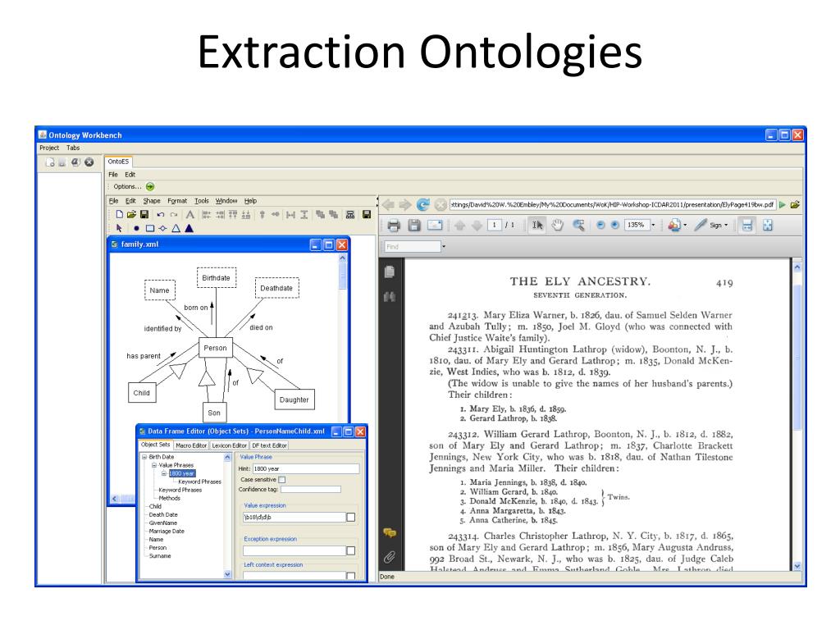Select the filled circle shape tool
Screen dimensions: 840x630
click(x=136, y=228)
